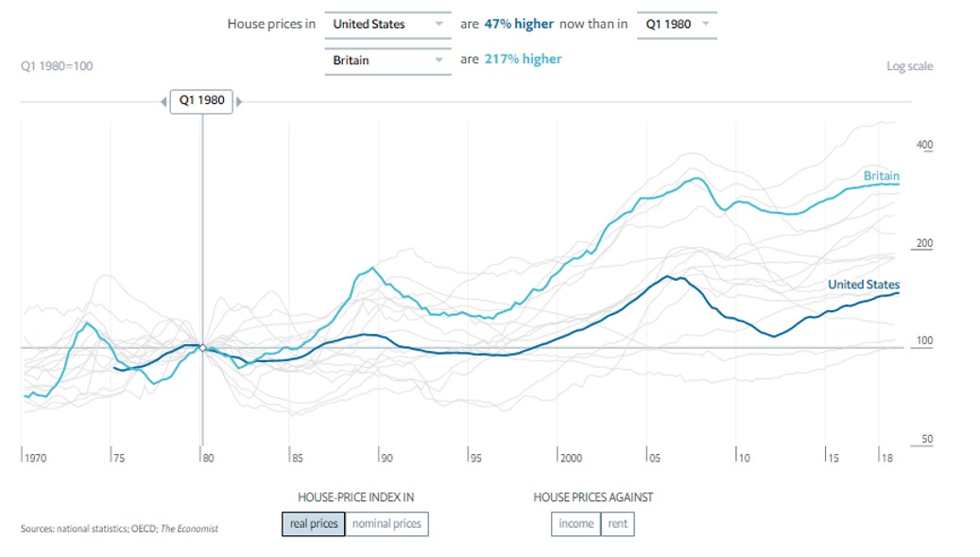Switch index to nominal prices
This screenshot has height=557, width=980.
tap(386, 522)
